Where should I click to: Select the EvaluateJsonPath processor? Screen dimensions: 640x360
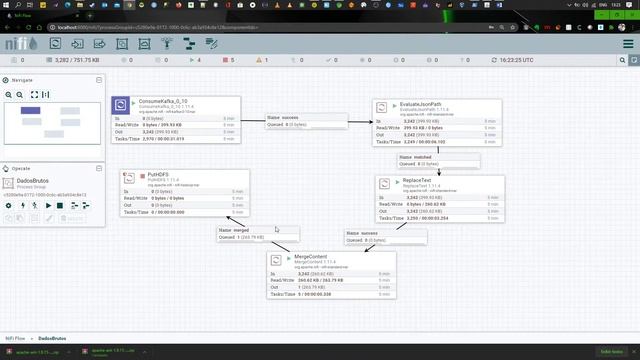click(437, 123)
